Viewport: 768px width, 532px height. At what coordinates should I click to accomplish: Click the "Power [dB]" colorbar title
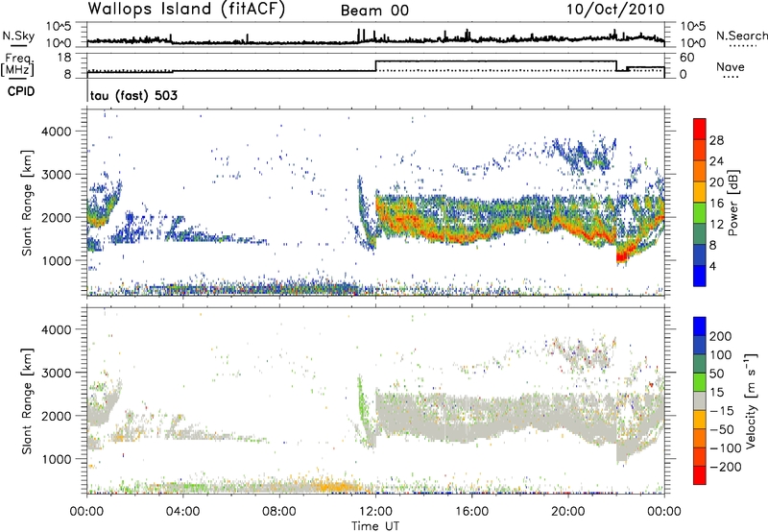(x=732, y=203)
